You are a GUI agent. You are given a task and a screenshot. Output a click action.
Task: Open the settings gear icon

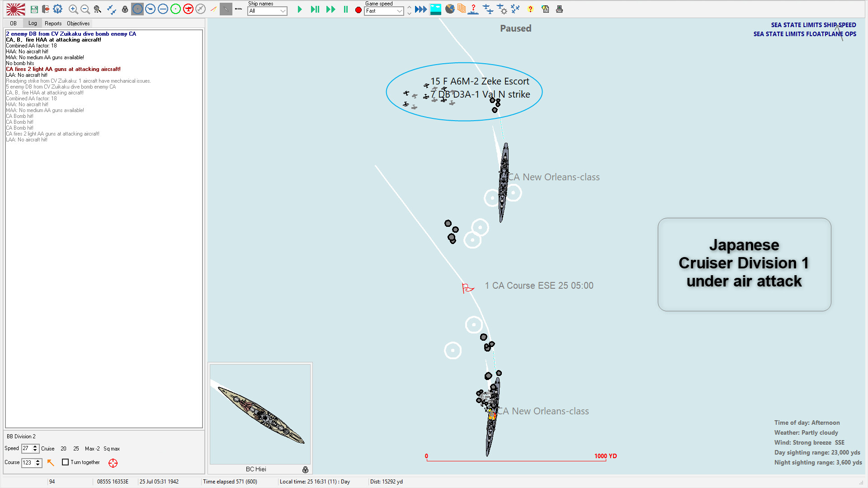pyautogui.click(x=58, y=9)
